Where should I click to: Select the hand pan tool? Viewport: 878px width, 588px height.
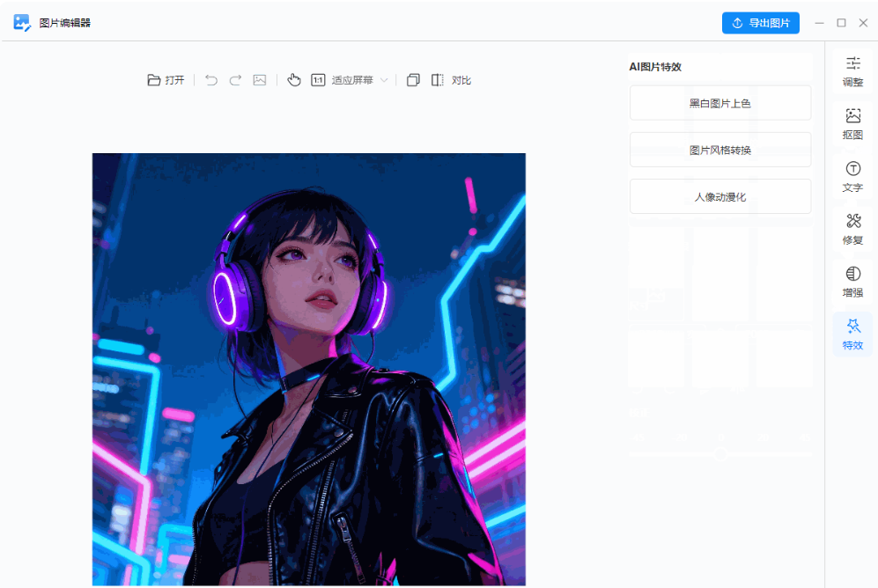[x=293, y=79]
